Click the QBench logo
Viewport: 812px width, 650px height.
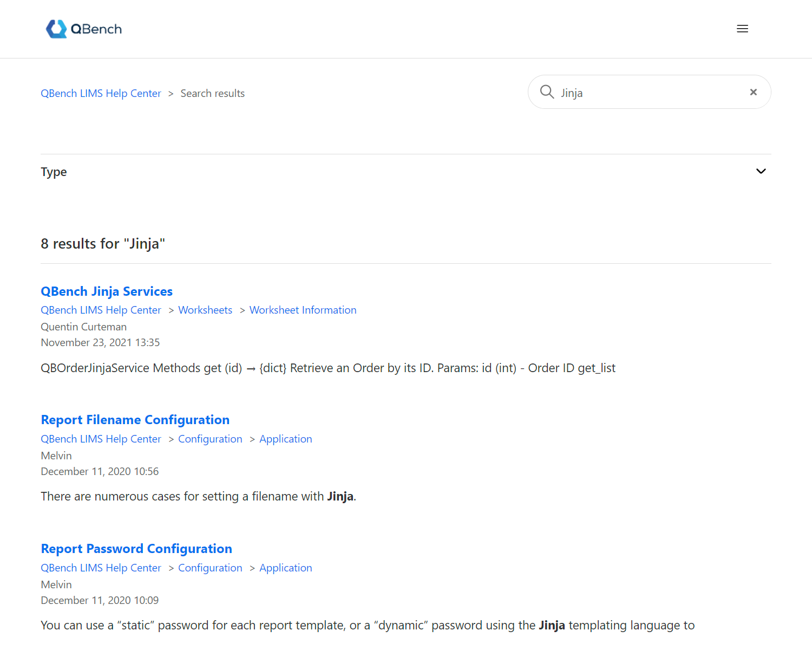pyautogui.click(x=84, y=29)
